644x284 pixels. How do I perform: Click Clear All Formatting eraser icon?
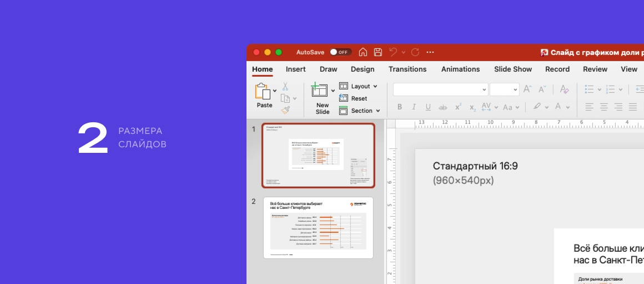tap(564, 89)
